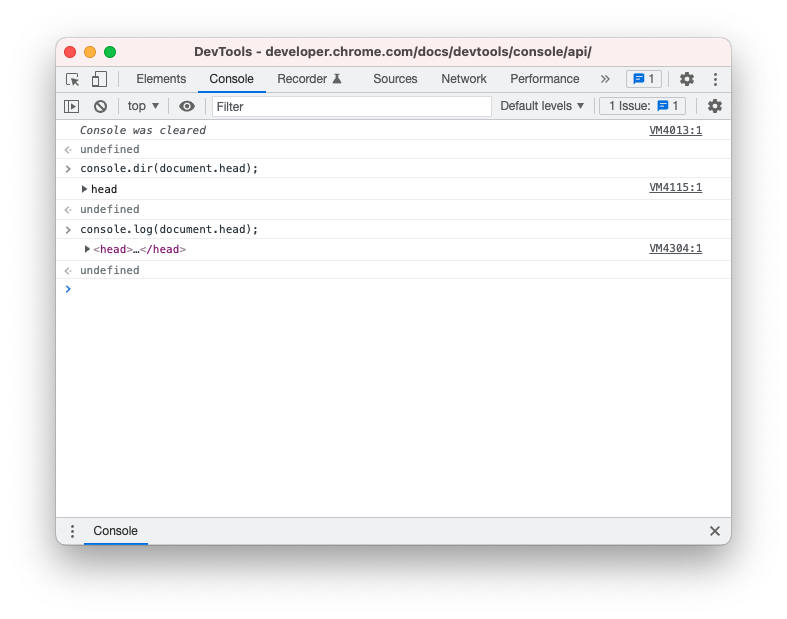
Task: Expand the head object from console.dir
Action: pos(84,189)
